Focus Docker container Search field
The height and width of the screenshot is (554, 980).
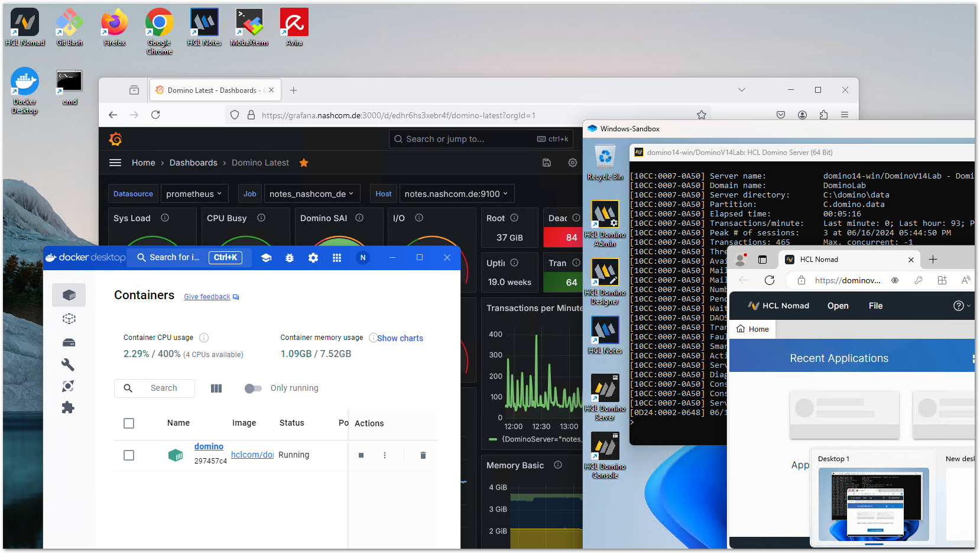pyautogui.click(x=155, y=388)
